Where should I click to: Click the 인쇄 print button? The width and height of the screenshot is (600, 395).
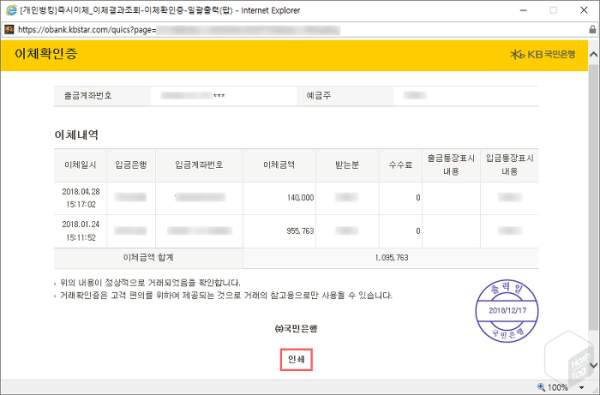pos(296,359)
